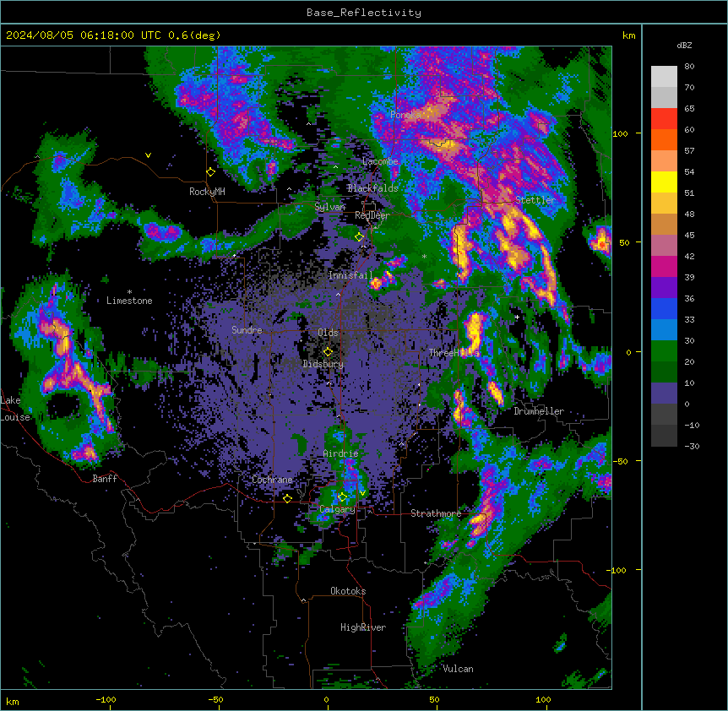Select the Limestone label
The width and height of the screenshot is (728, 711).
(x=129, y=301)
